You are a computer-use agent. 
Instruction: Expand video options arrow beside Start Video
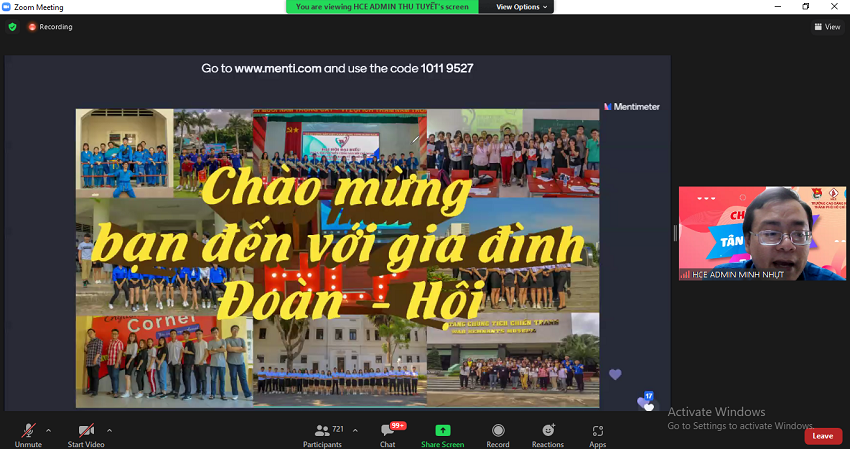[x=109, y=430]
